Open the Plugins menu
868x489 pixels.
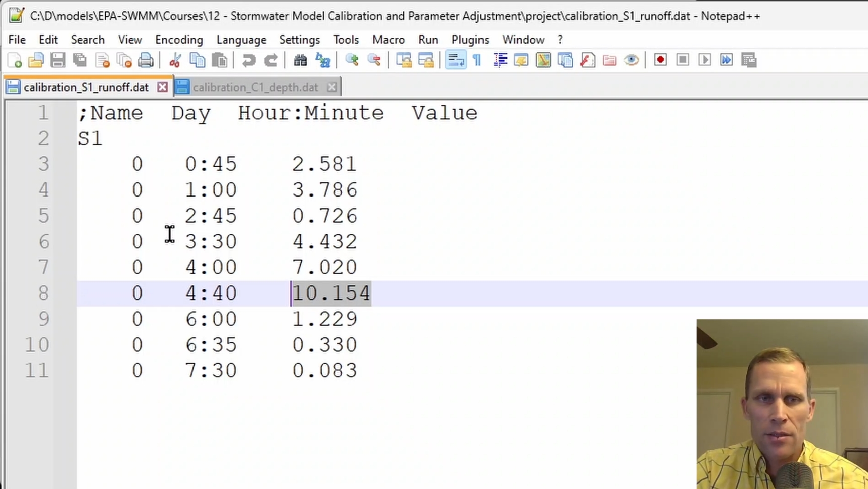[470, 40]
